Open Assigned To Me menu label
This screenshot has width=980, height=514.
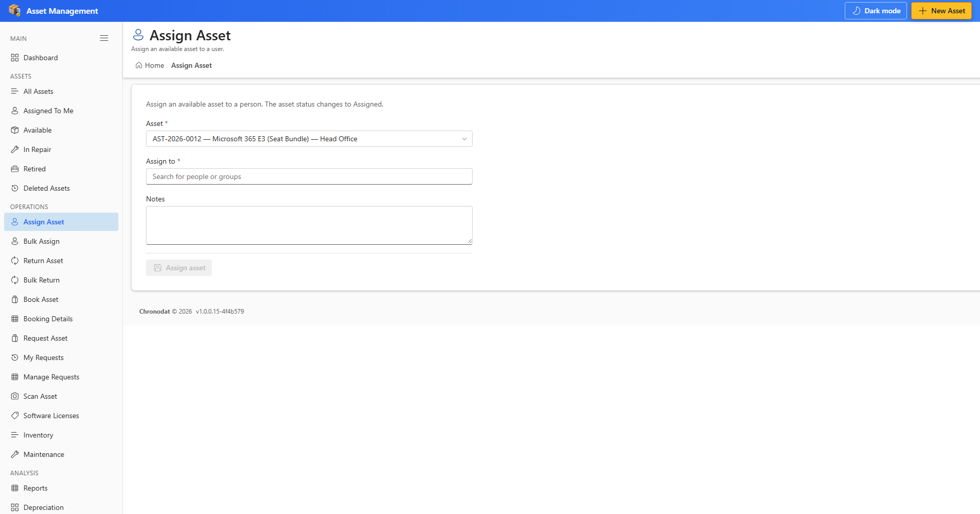pyautogui.click(x=48, y=111)
